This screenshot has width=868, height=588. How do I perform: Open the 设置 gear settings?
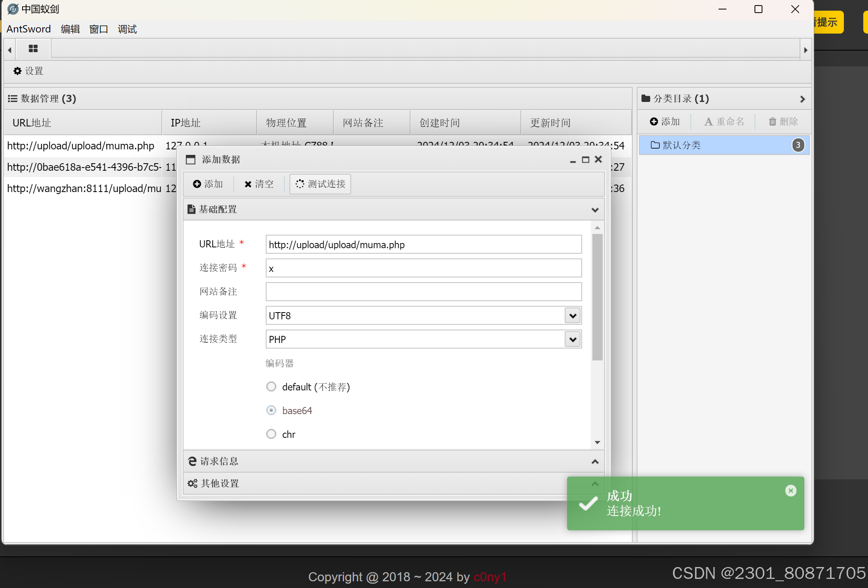pos(28,71)
